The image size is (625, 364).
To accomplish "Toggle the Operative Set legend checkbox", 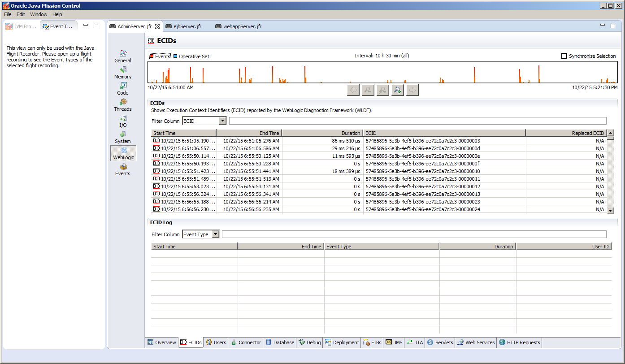I will 175,56.
